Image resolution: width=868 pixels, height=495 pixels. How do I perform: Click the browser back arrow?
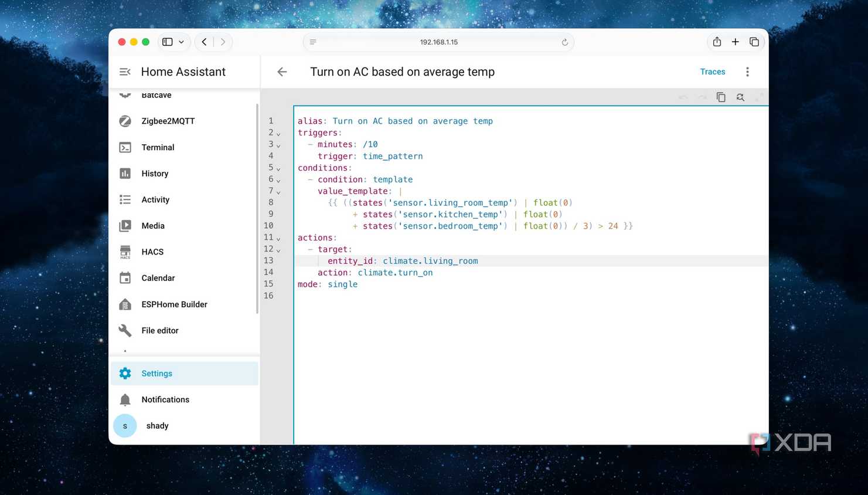[204, 42]
